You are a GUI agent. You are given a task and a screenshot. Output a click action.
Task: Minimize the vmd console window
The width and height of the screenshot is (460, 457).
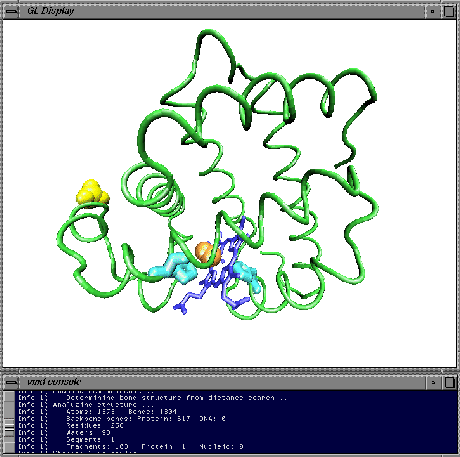tap(433, 382)
